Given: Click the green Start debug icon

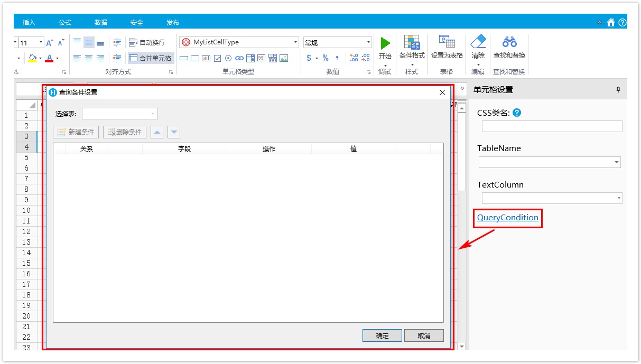Looking at the screenshot, I should tap(385, 43).
